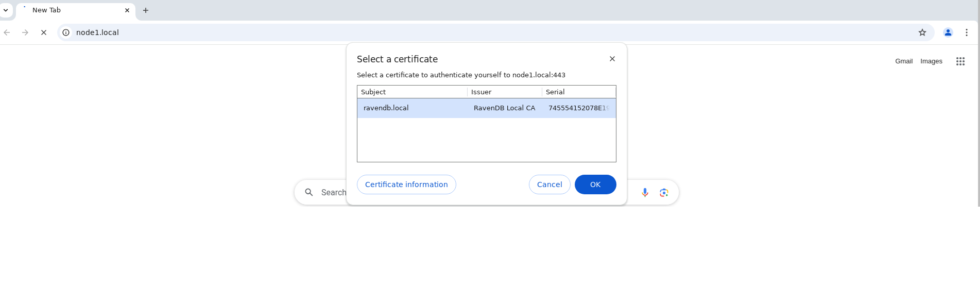Click the bookmark star icon
Viewport: 980px width, 285px height.
coord(922,32)
